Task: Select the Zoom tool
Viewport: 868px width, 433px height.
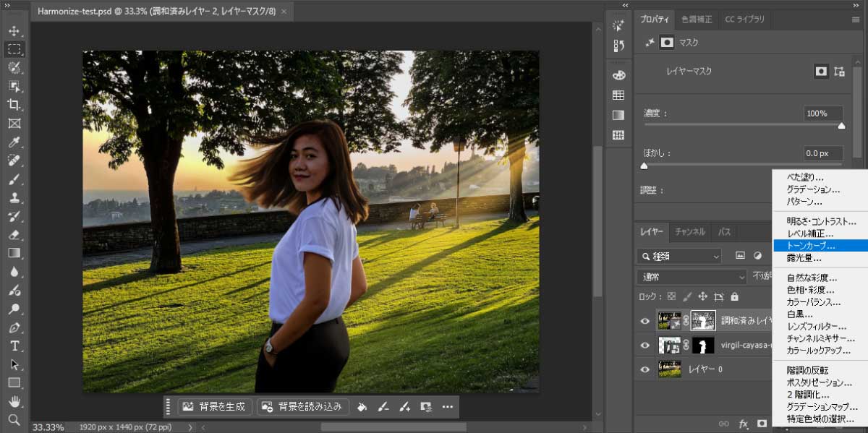Action: (x=14, y=419)
